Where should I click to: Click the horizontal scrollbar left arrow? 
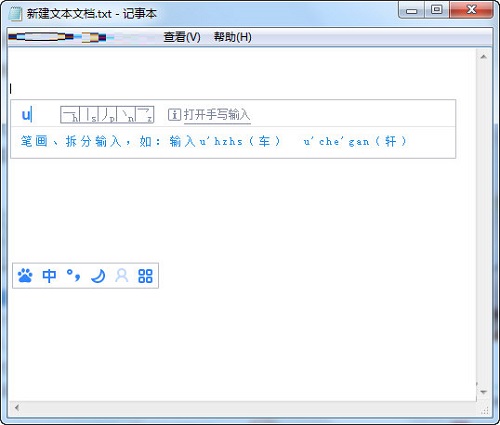tap(17, 407)
